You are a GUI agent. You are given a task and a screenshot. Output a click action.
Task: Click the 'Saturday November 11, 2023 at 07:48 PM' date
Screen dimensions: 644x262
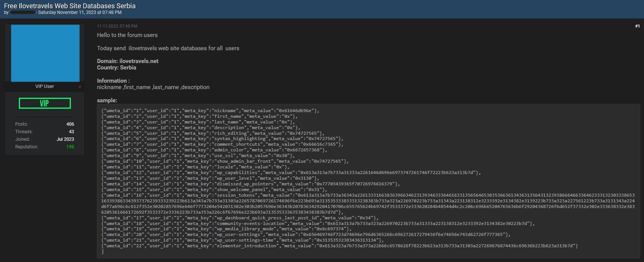[80, 12]
